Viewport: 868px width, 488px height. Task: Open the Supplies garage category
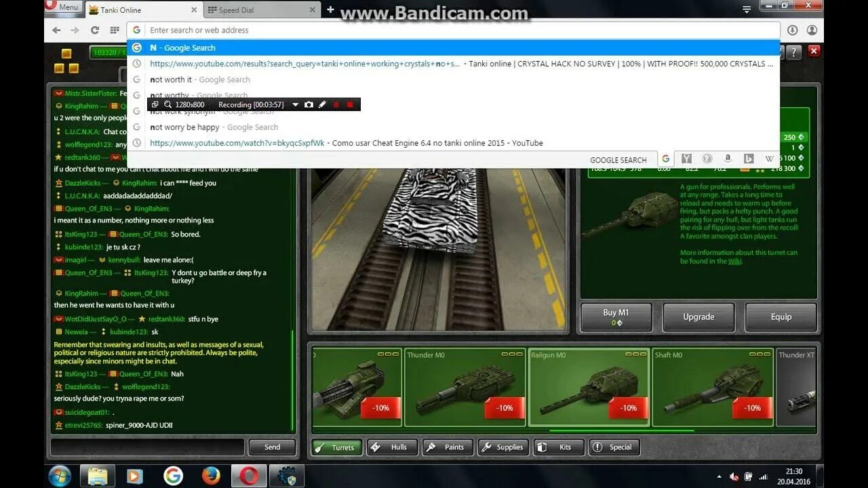click(x=503, y=447)
